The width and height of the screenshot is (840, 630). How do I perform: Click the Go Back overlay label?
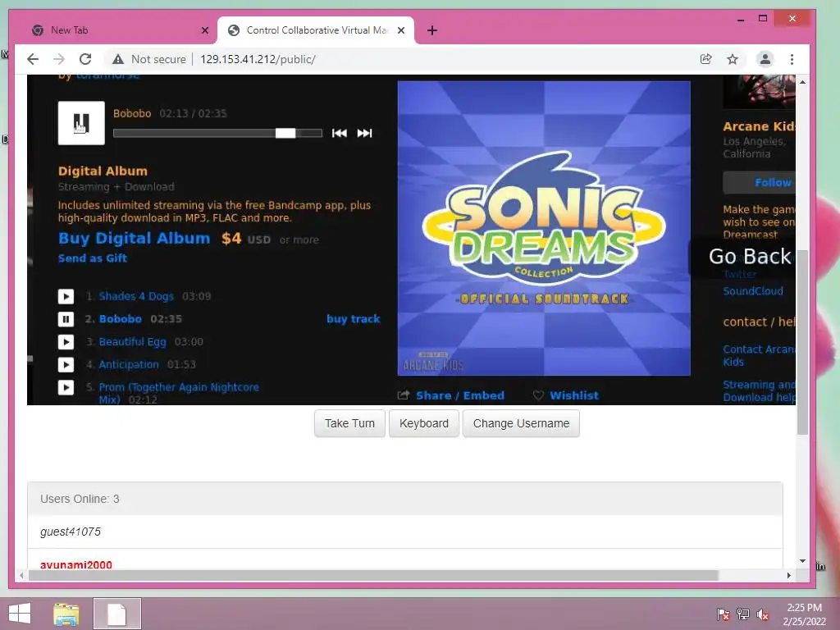[x=750, y=257]
